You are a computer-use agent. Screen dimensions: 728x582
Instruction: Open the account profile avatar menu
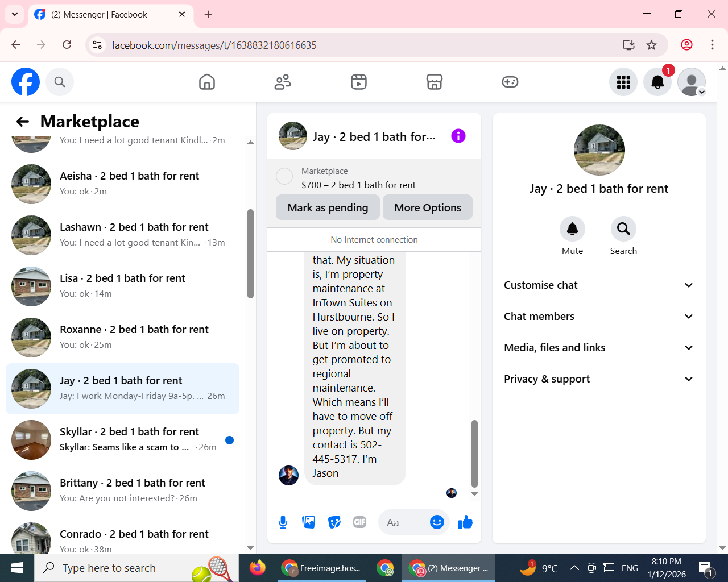point(692,82)
